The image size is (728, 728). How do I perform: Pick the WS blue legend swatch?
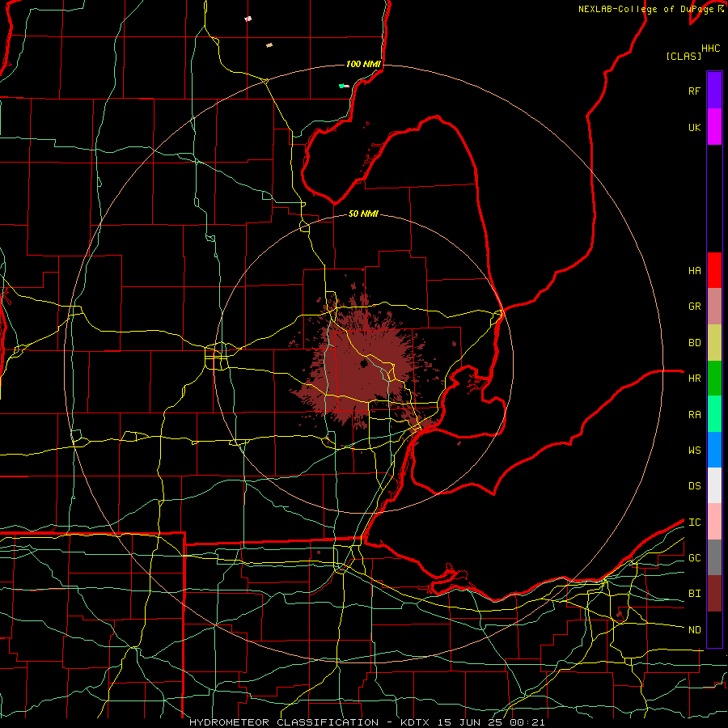point(714,450)
